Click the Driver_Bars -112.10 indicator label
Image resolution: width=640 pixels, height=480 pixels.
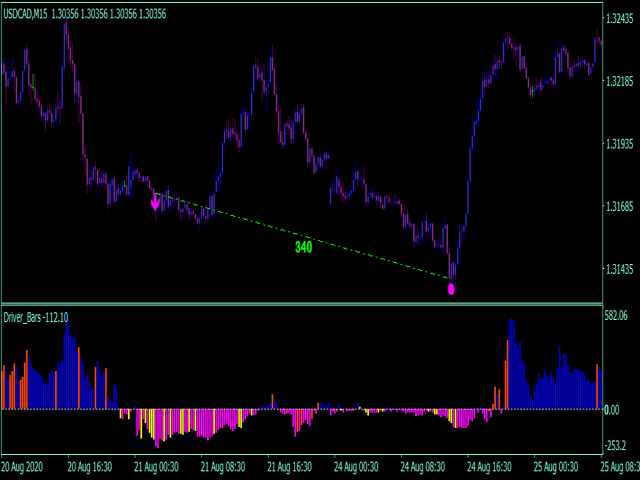(x=36, y=317)
